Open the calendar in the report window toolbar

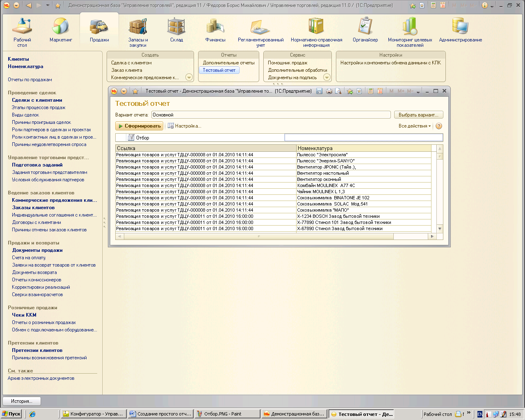click(380, 91)
